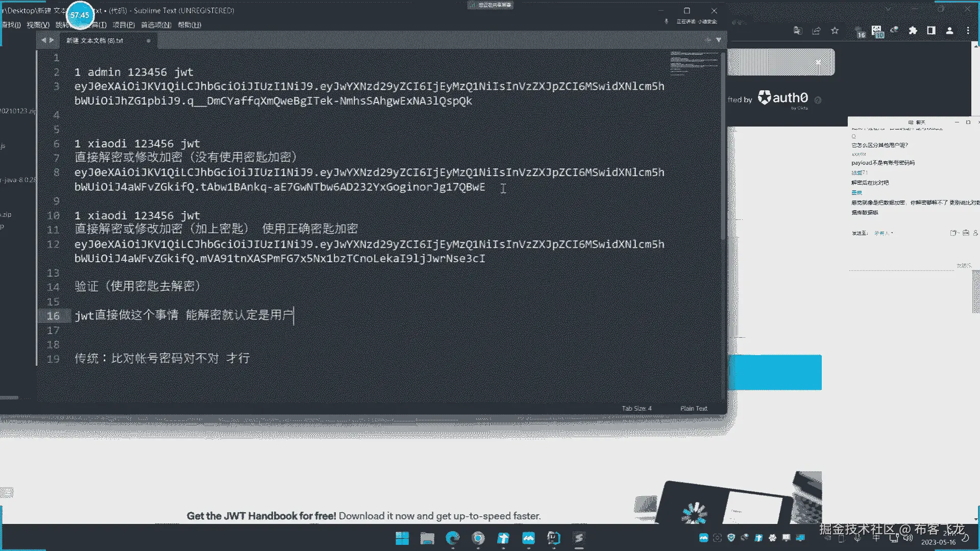Open Plain Text syntax selector
Viewport: 980px width, 551px height.
click(x=693, y=408)
